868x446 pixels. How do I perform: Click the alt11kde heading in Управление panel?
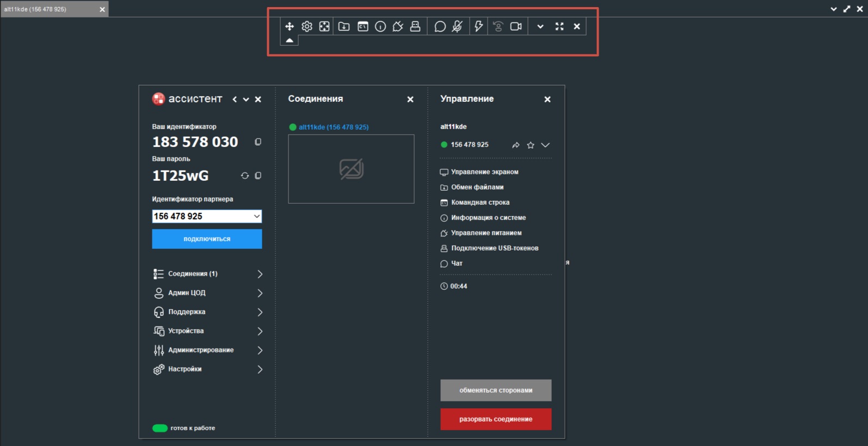click(x=453, y=126)
